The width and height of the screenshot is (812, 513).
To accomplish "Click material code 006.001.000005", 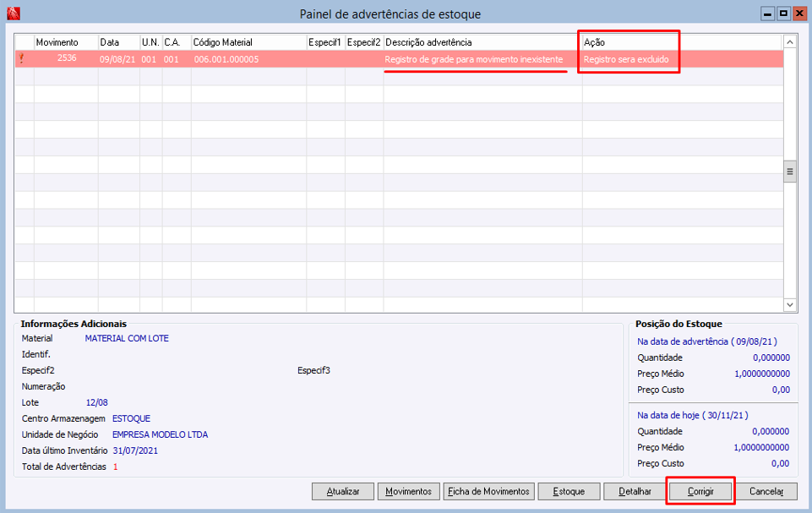I will point(226,59).
